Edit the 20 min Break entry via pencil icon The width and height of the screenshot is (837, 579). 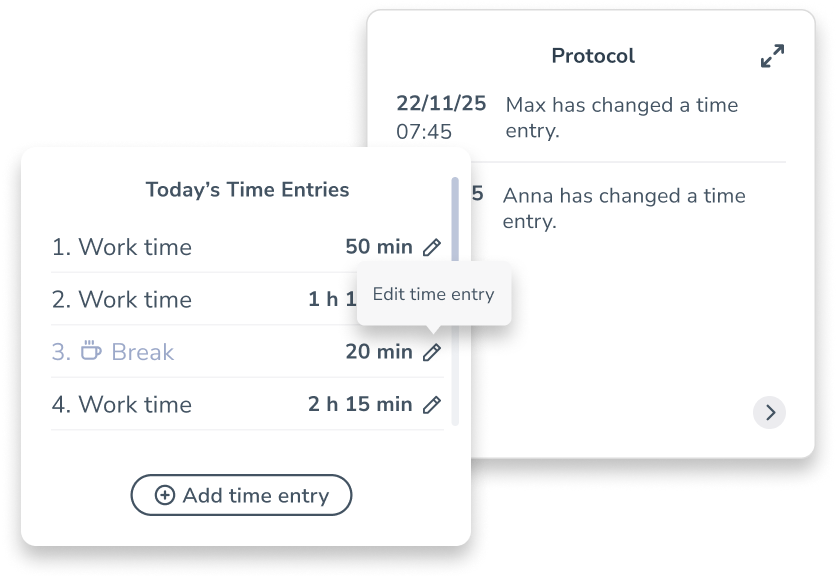click(431, 352)
